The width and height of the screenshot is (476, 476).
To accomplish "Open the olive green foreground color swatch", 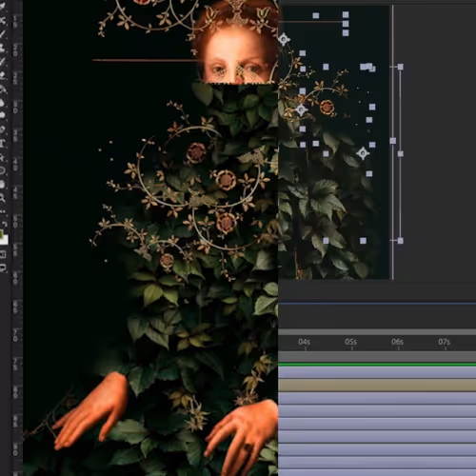I will pyautogui.click(x=1, y=234).
